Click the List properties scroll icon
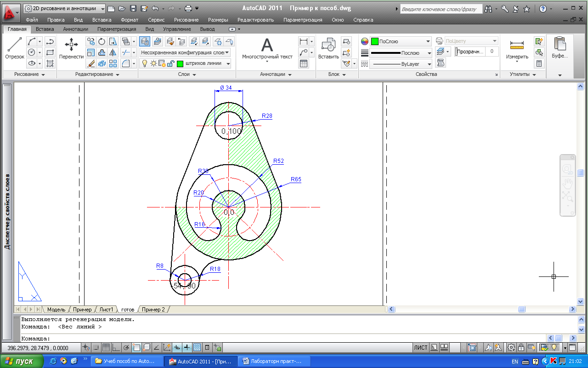The height and width of the screenshot is (368, 588). coord(441,63)
